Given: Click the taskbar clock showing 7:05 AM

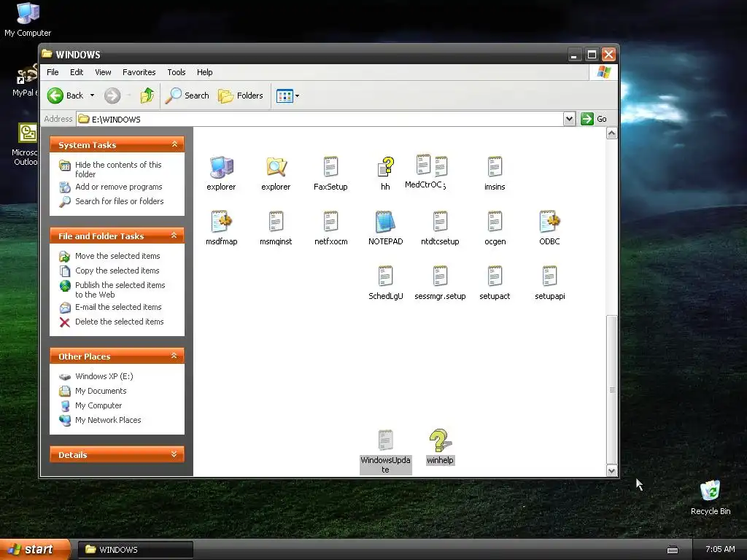Looking at the screenshot, I should click(720, 550).
